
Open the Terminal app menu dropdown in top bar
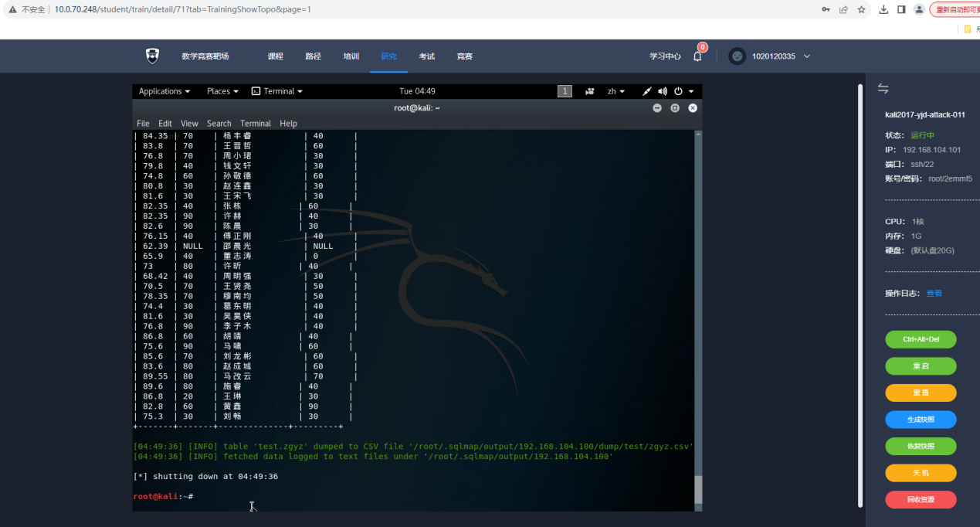(277, 91)
